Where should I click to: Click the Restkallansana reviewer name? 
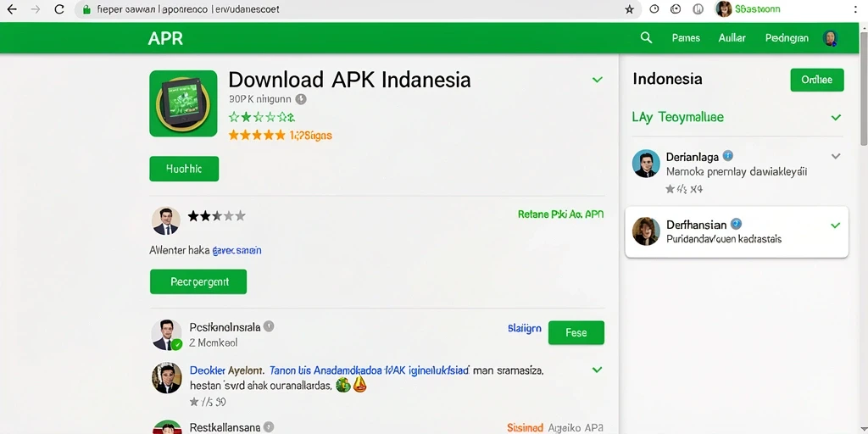pos(225,427)
